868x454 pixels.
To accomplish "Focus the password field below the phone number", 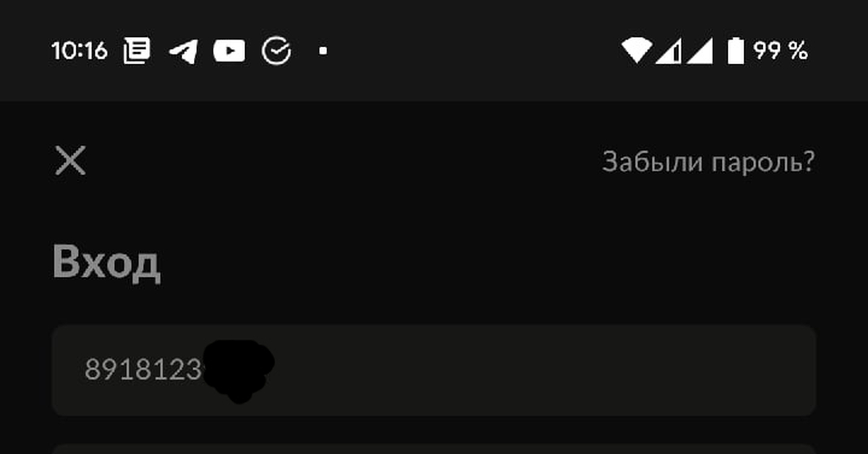I will click(434, 449).
